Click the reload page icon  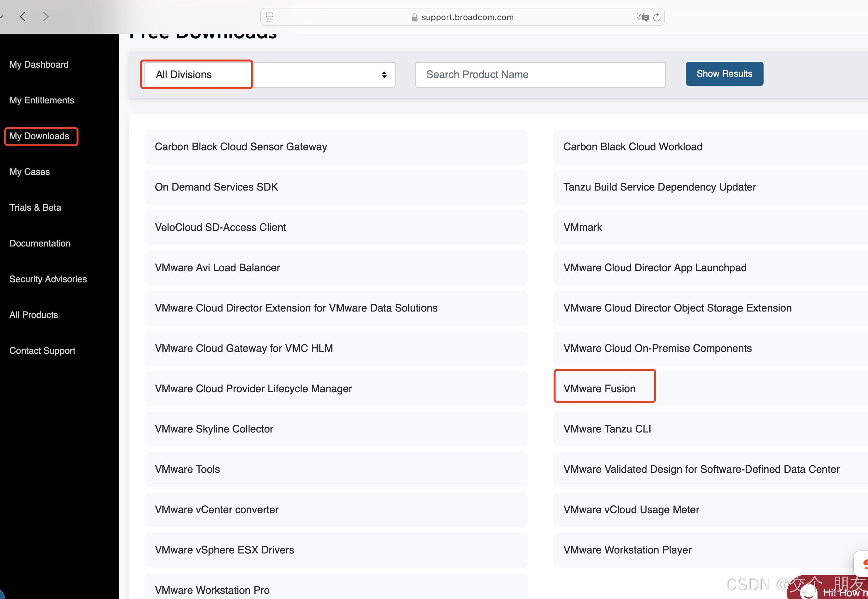coord(657,17)
